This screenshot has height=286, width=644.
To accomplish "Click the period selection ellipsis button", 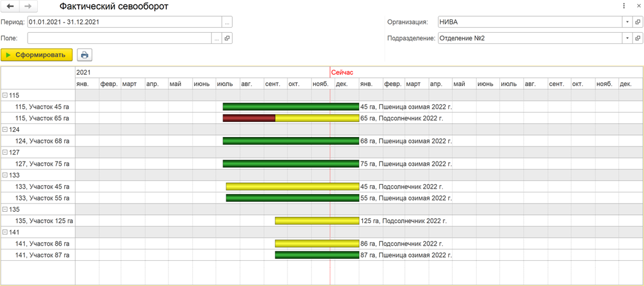I will click(x=227, y=22).
